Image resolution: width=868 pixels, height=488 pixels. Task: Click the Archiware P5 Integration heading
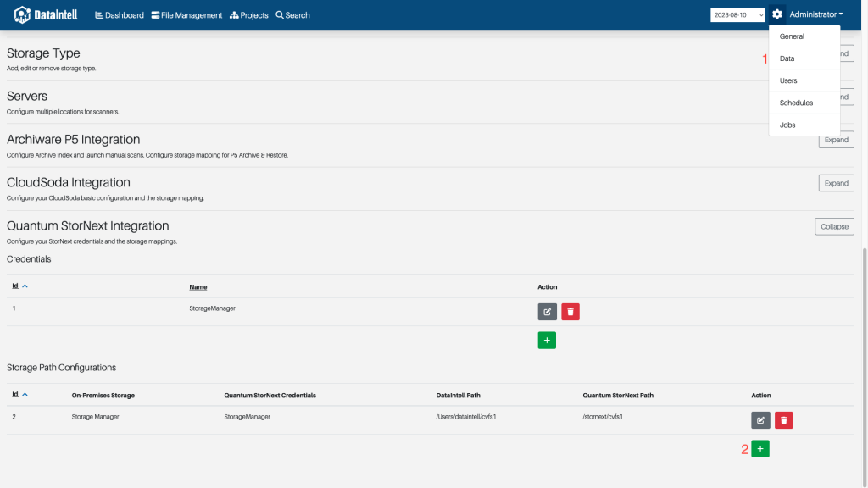click(73, 140)
